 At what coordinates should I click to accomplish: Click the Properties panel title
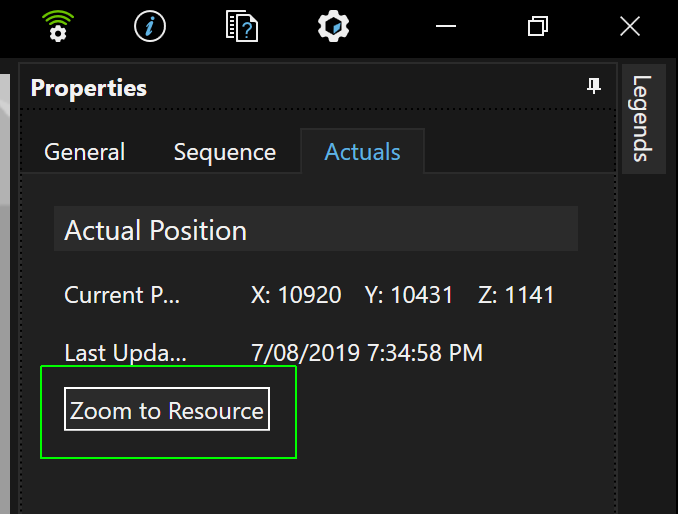[x=89, y=88]
